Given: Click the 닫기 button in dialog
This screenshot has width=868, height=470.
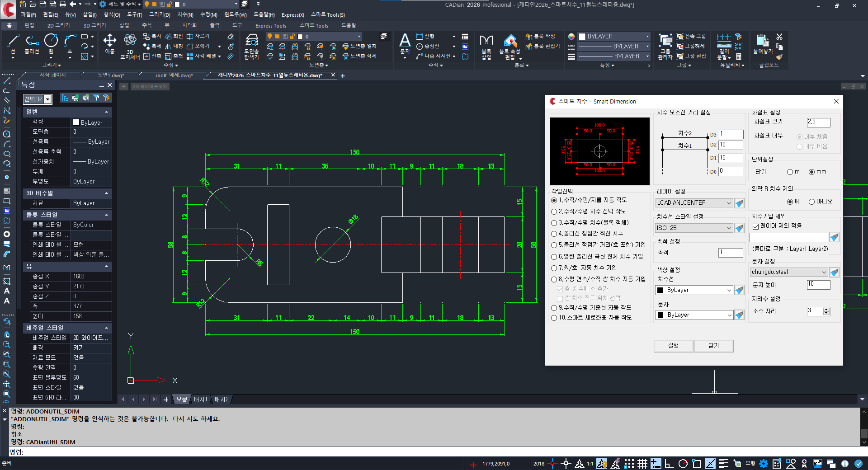Looking at the screenshot, I should (713, 346).
